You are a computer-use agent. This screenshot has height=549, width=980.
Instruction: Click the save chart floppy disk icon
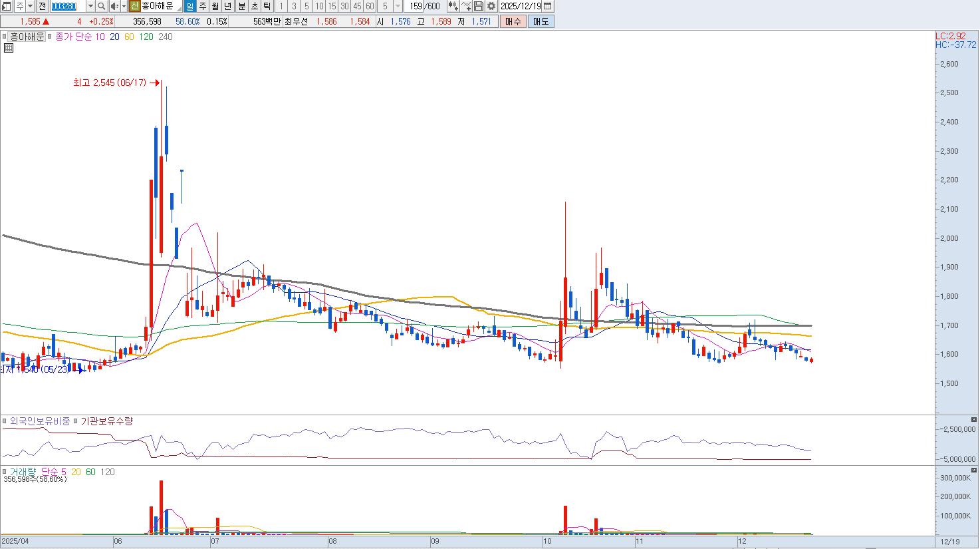[x=479, y=6]
